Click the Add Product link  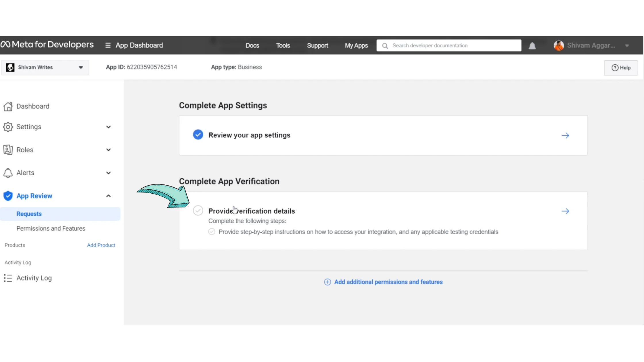click(101, 245)
